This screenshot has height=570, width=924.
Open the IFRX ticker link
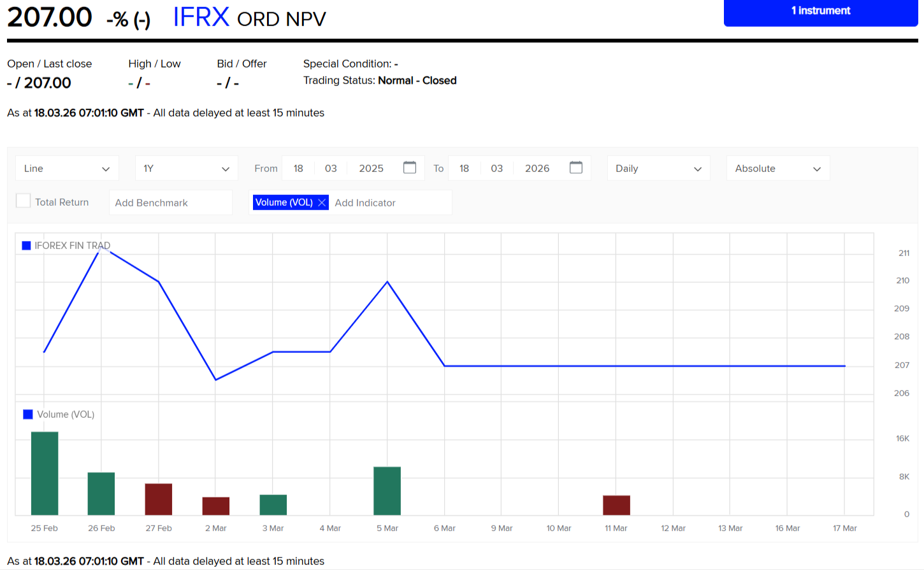(x=201, y=17)
